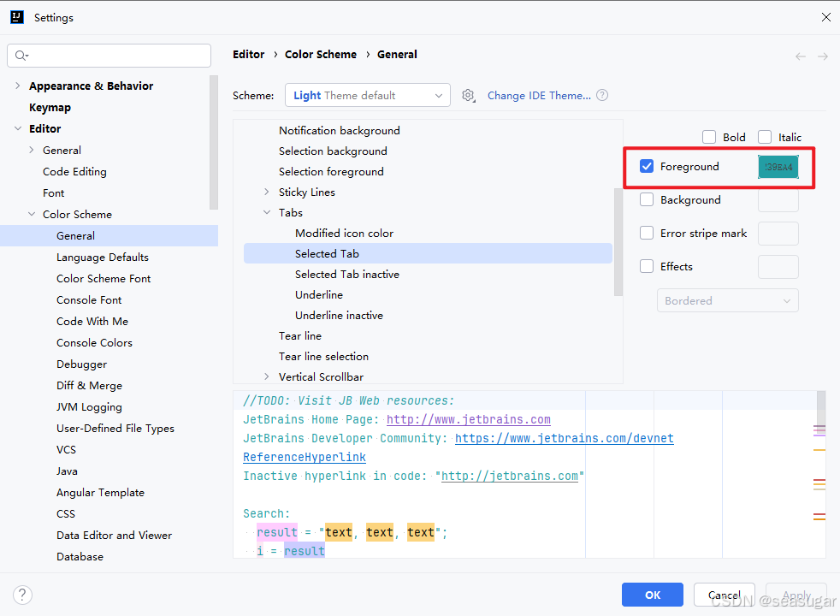
Task: Collapse the Tabs node
Action: (x=267, y=213)
